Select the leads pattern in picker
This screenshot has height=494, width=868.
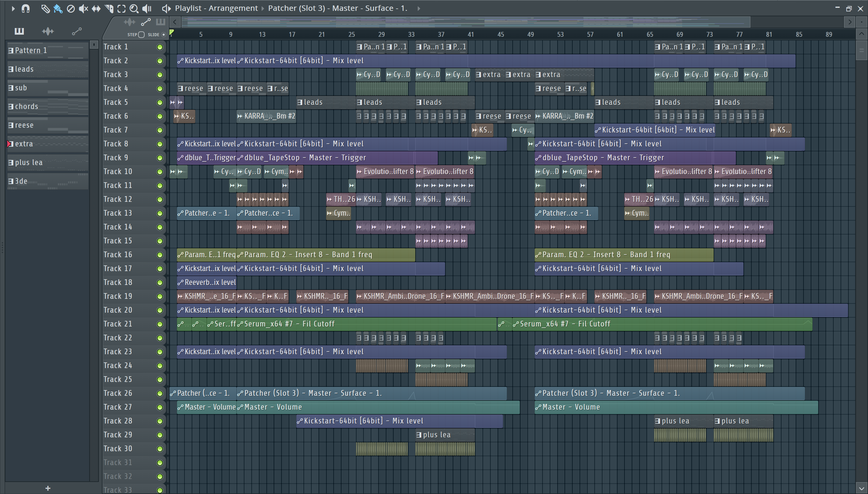tap(48, 69)
